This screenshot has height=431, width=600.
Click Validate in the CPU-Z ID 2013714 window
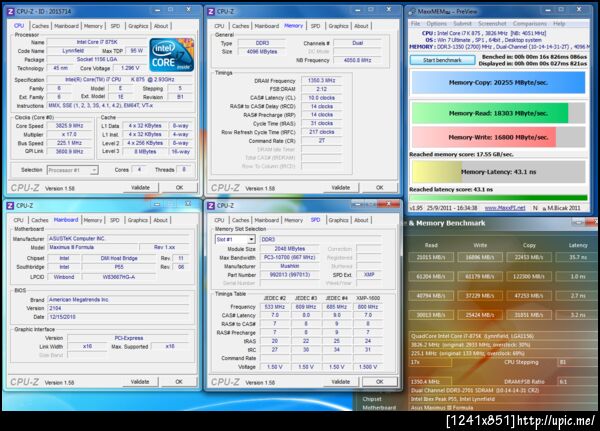(x=140, y=188)
